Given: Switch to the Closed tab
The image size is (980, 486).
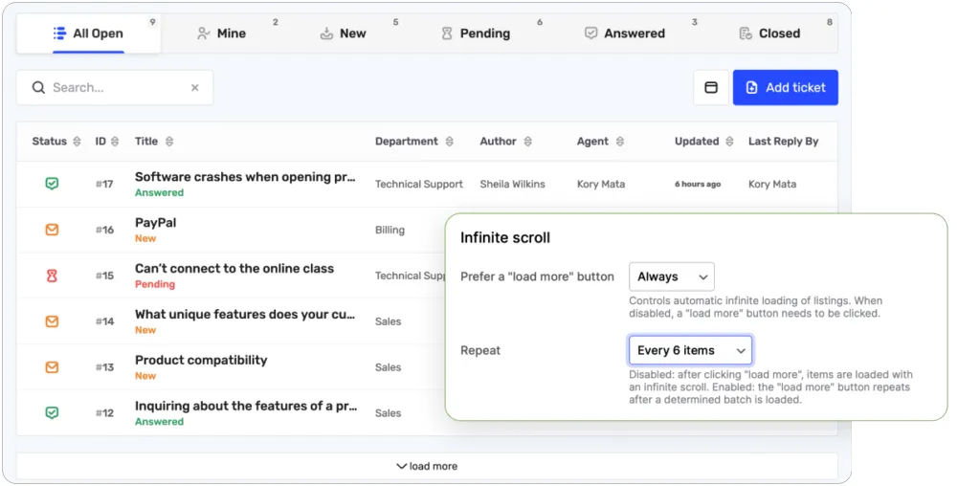Looking at the screenshot, I should pos(769,33).
